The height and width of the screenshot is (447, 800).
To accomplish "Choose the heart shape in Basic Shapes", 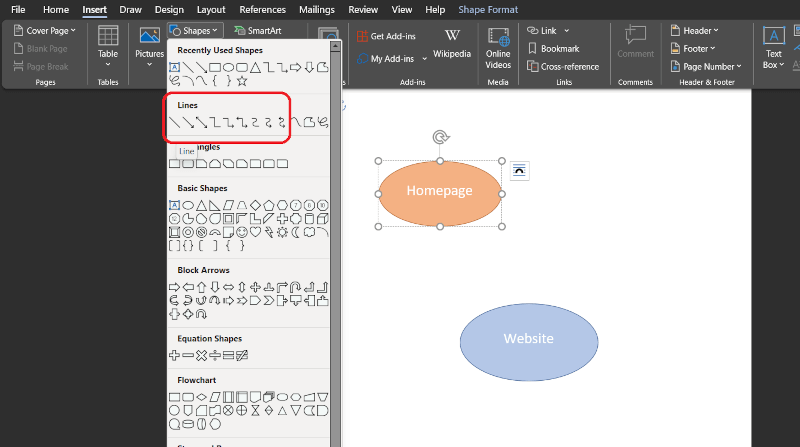I will tap(255, 232).
